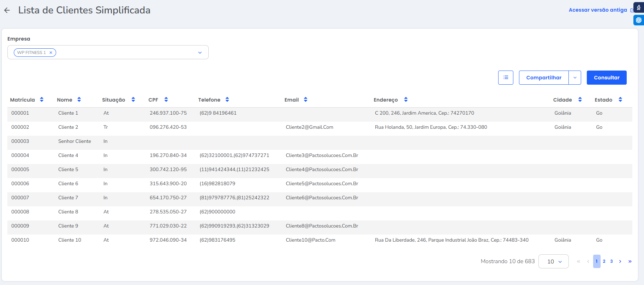Click the back arrow beside the page title
The image size is (644, 285).
[x=7, y=10]
